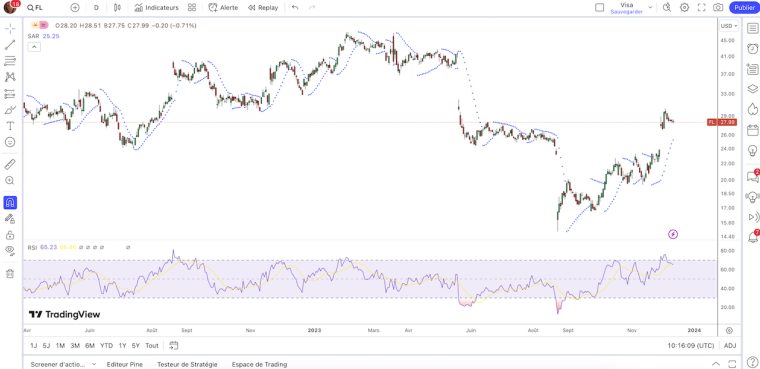Click the SAR indicator legend label
The image size is (760, 369).
pyautogui.click(x=33, y=36)
